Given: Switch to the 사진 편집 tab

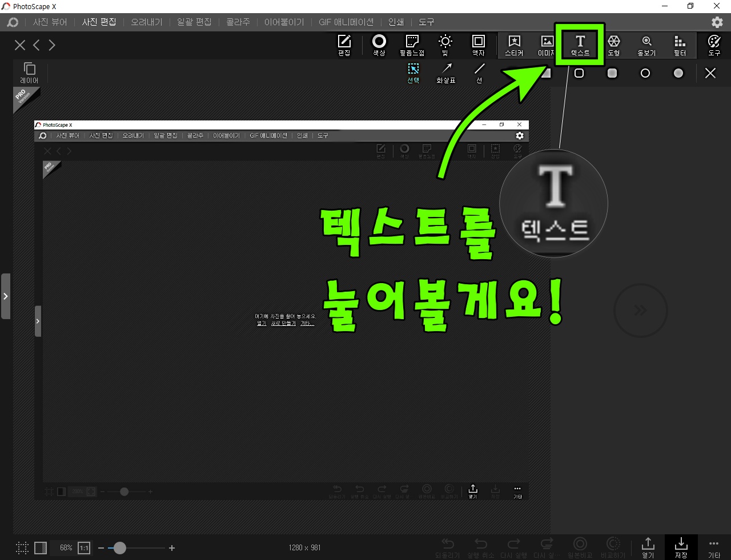Looking at the screenshot, I should tap(99, 22).
